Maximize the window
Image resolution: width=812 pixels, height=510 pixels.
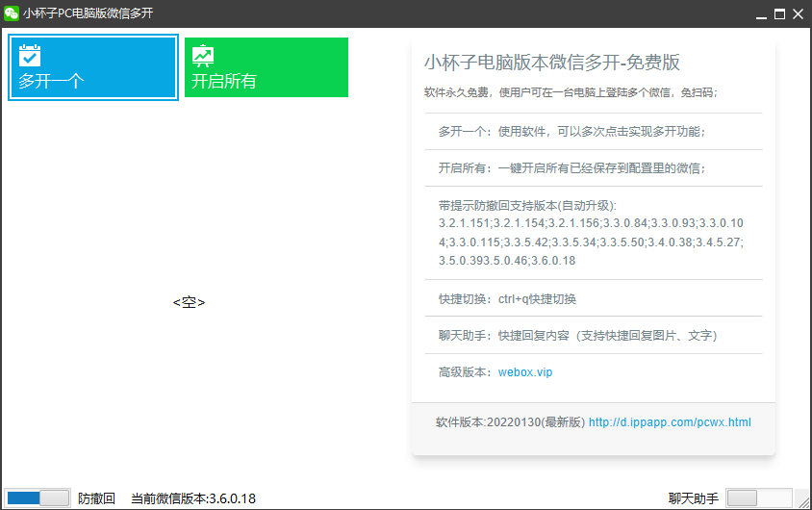click(779, 14)
